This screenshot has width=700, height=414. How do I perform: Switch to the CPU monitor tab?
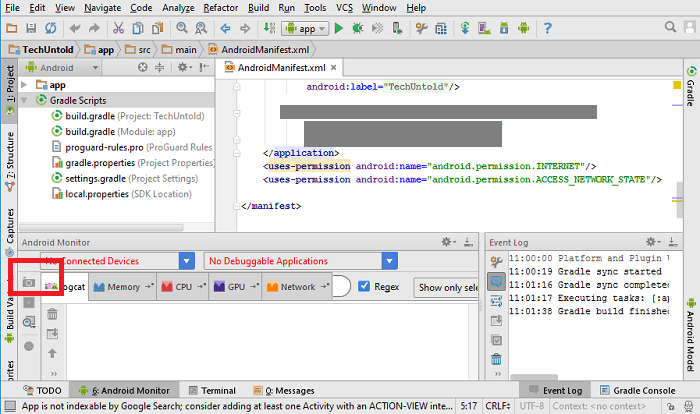point(183,287)
